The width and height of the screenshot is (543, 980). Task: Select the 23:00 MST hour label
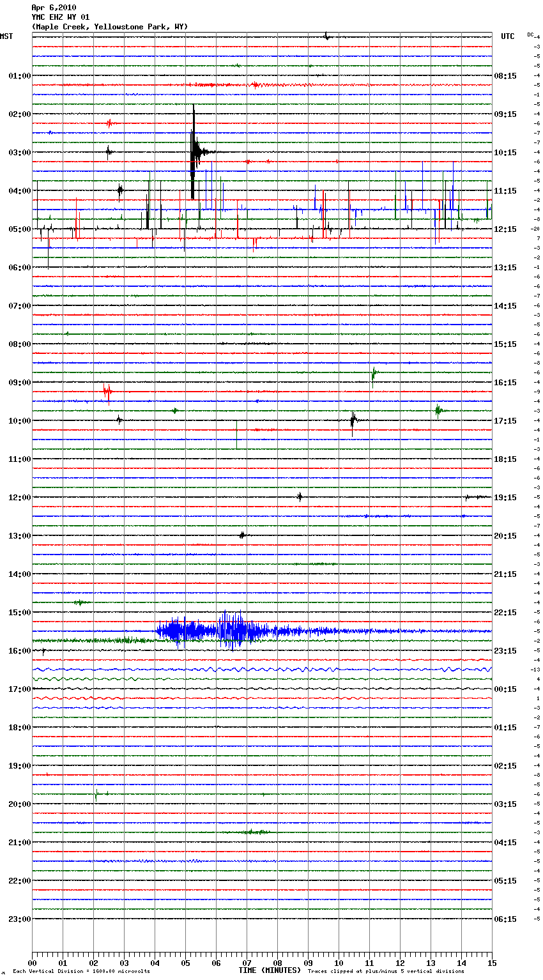[20, 919]
